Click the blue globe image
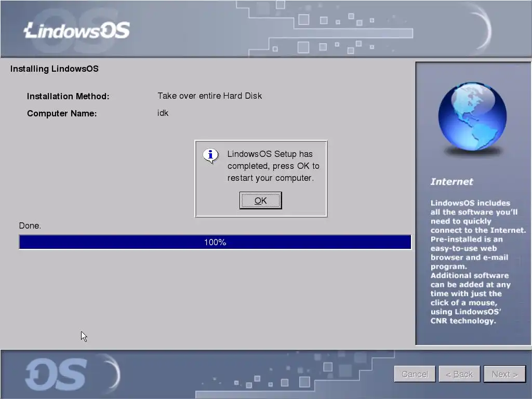Screen dimensions: 532x399 472,116
